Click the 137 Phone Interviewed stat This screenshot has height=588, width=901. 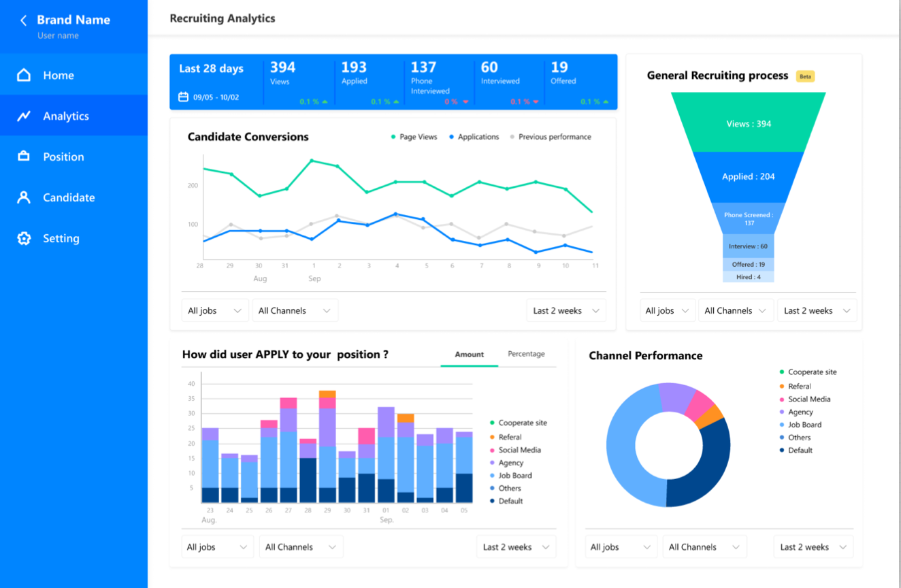click(430, 78)
